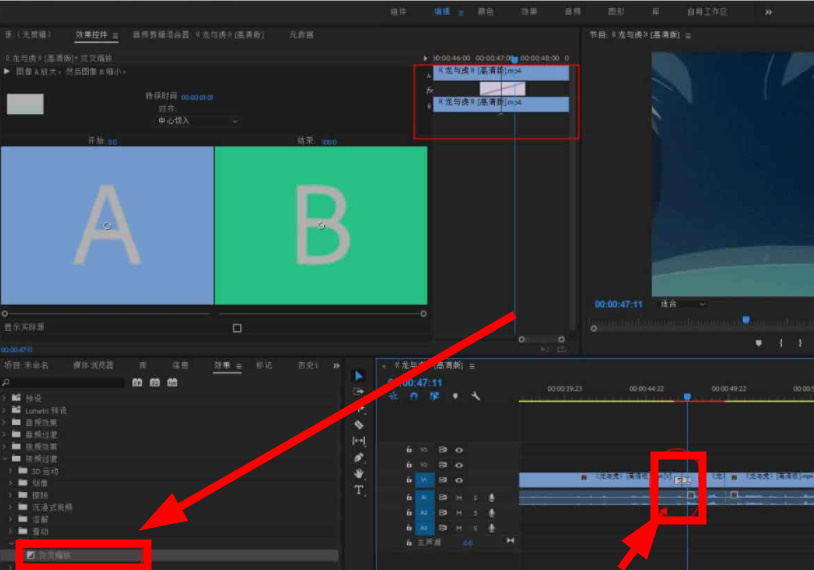Show more workspaces via the >> overflow button
This screenshot has height=570, width=814.
pyautogui.click(x=768, y=12)
